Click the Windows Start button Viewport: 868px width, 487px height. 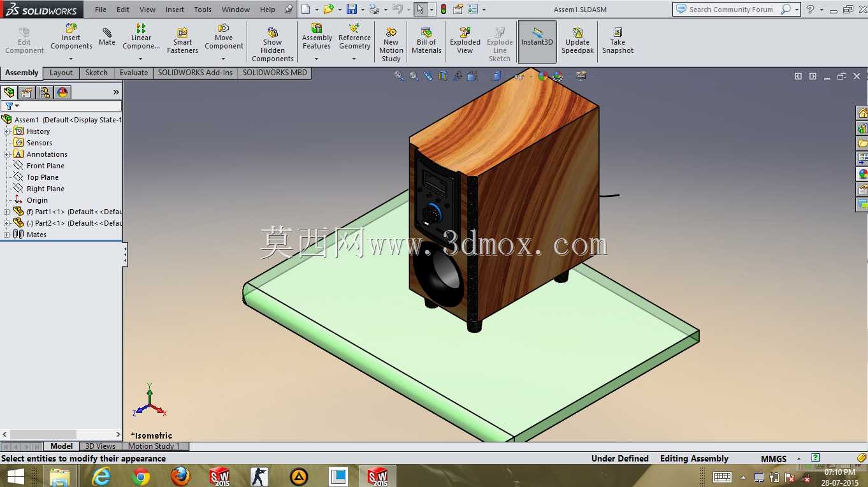[15, 476]
